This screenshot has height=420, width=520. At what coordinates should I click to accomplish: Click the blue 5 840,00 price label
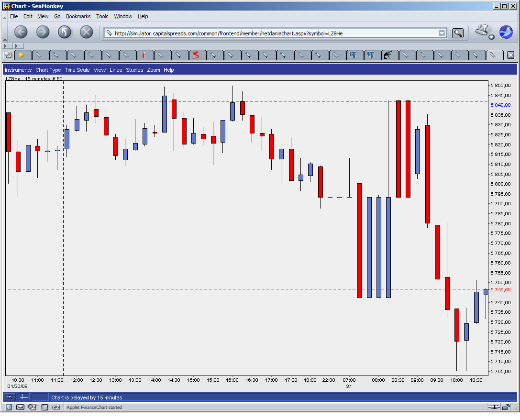click(500, 105)
